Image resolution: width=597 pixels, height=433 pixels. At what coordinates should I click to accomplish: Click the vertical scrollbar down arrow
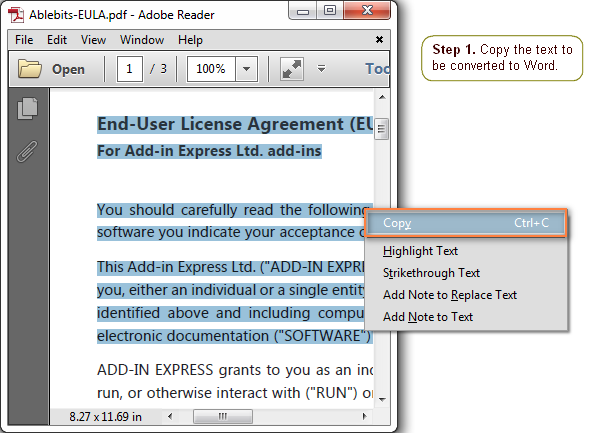(383, 399)
